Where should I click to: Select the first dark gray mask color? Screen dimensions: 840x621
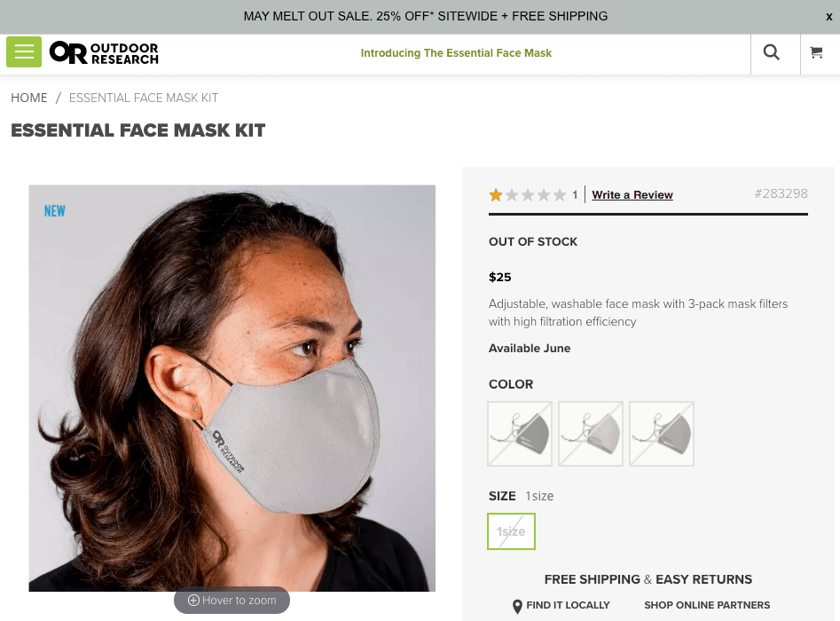[x=520, y=434]
